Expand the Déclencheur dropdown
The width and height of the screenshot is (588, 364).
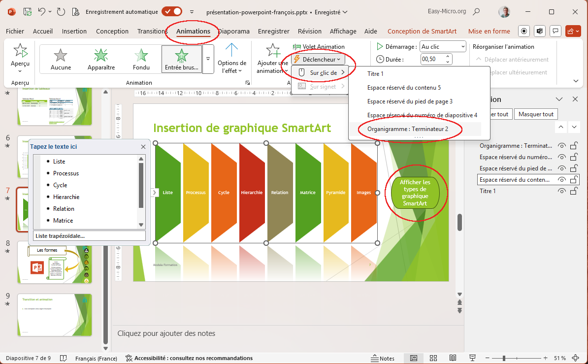point(318,60)
